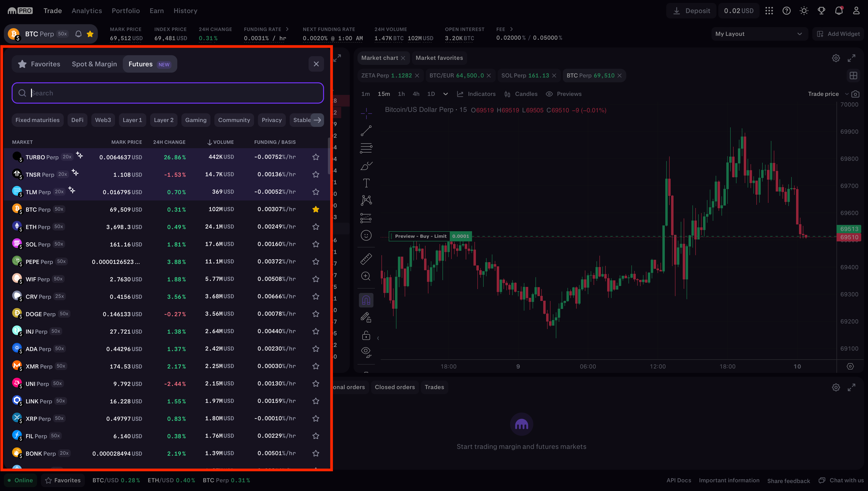Toggle Previews visibility on chart
The width and height of the screenshot is (868, 491).
(564, 94)
